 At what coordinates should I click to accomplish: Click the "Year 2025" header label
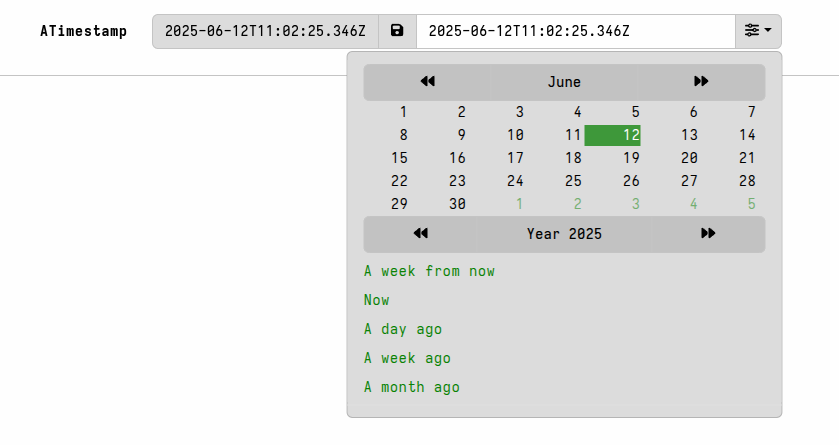564,234
